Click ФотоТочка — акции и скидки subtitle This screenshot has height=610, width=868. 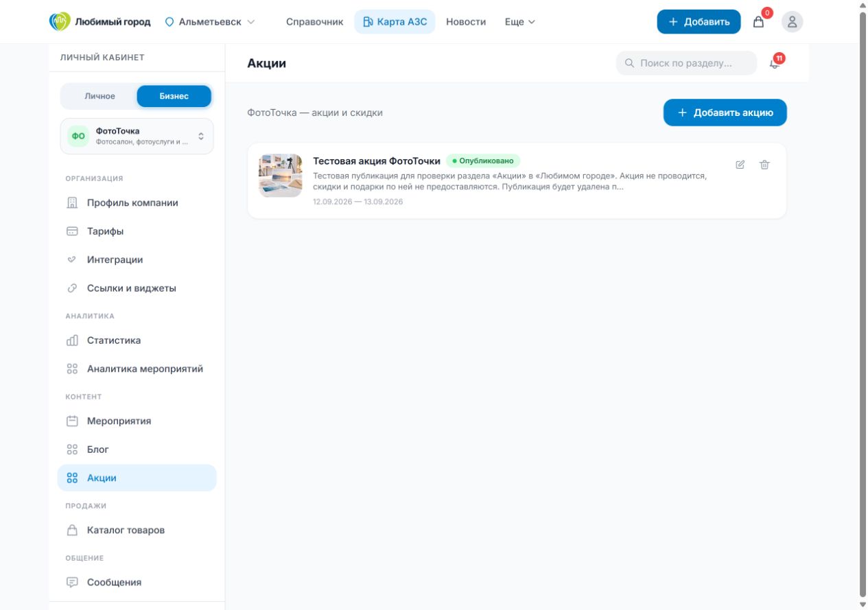pyautogui.click(x=315, y=113)
